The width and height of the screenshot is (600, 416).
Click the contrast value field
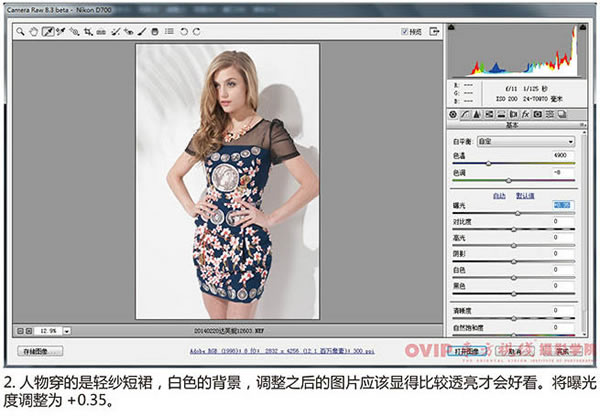pyautogui.click(x=563, y=221)
